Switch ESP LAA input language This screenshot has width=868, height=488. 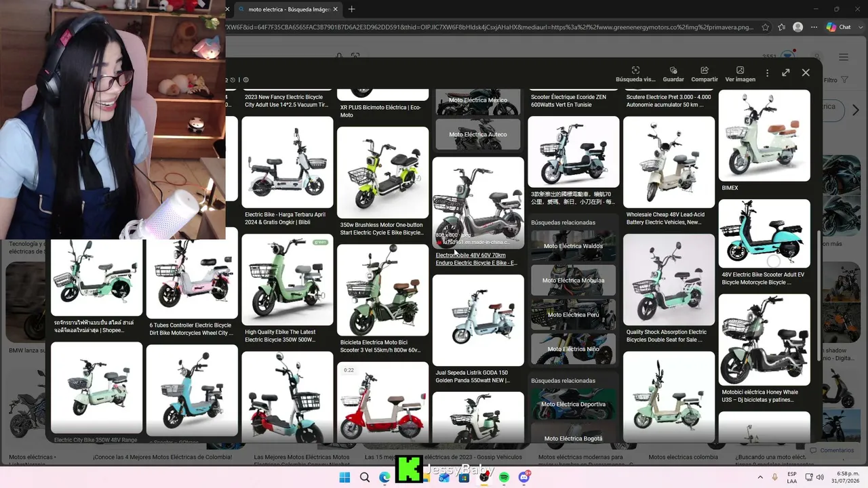point(792,478)
